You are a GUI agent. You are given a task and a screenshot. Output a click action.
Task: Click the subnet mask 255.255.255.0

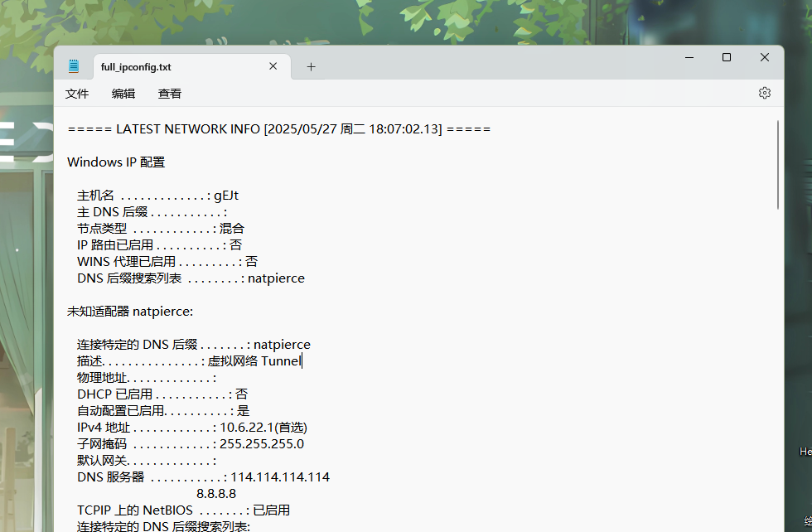[262, 444]
